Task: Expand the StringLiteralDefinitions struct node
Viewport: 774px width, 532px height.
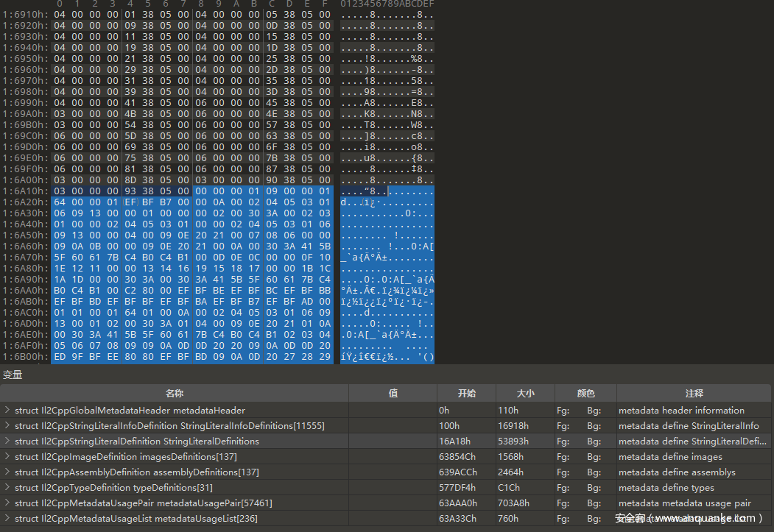Action: click(x=7, y=441)
